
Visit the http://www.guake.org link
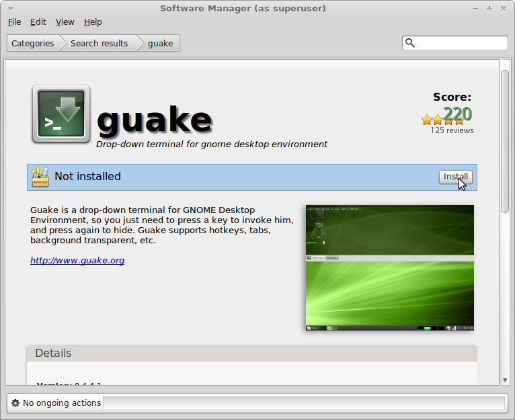coord(77,261)
